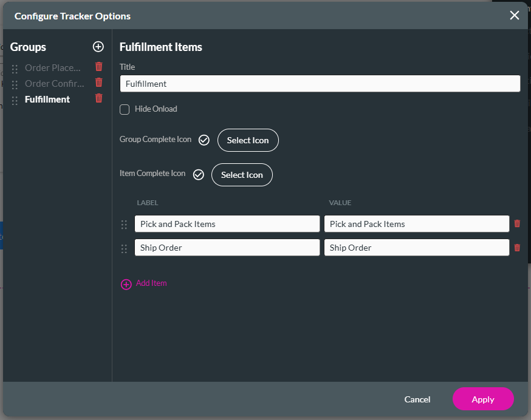Click the Title input containing Fulfillment
531x420 pixels.
pos(318,83)
